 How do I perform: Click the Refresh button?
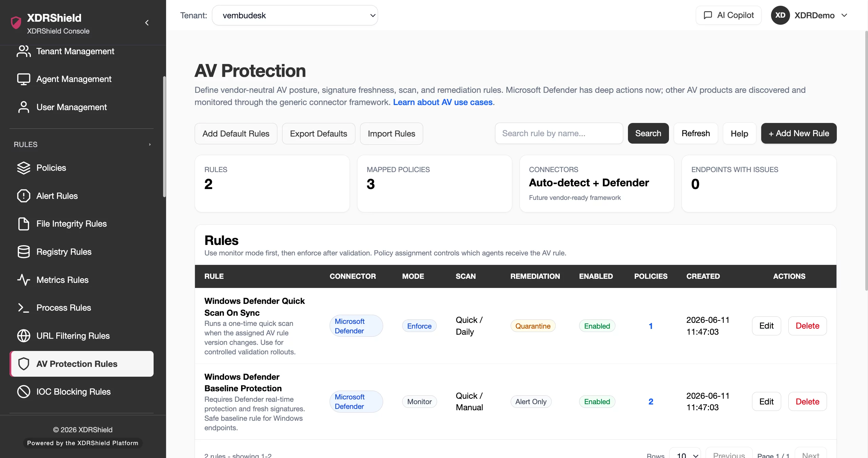coord(695,133)
